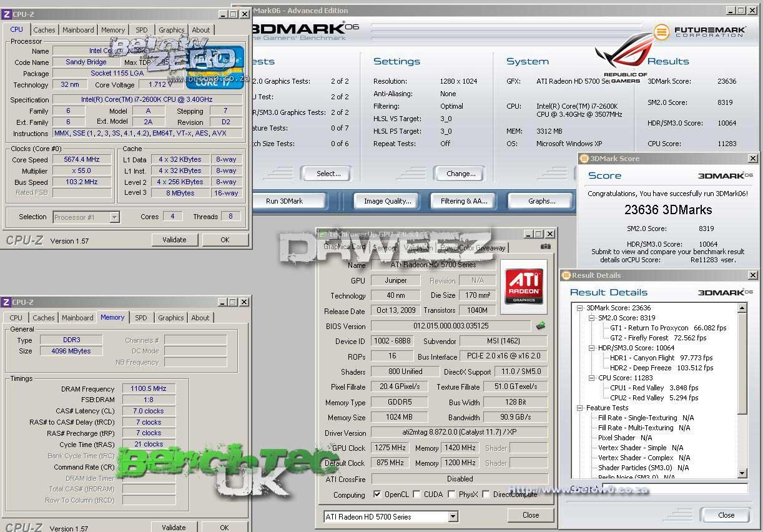Click the 3DMark Score window title icon
Screen dimensions: 763x532
(x=584, y=159)
